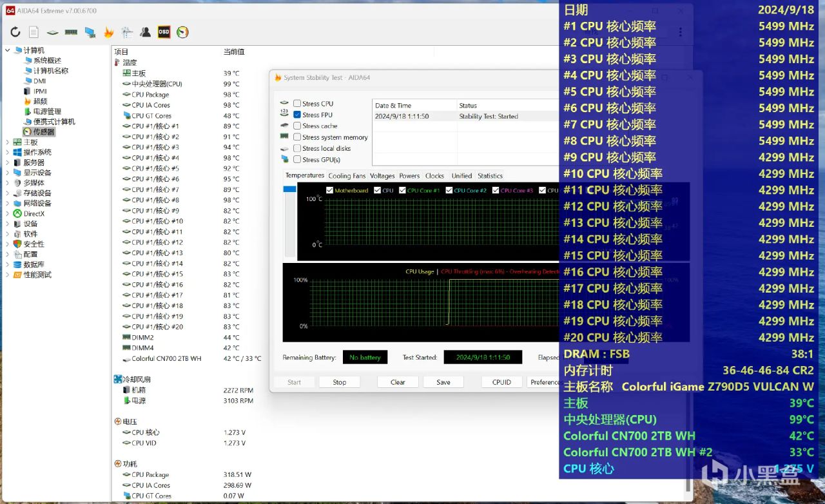This screenshot has height=504, width=825.
Task: Click the CPUID button in Stability Test
Action: point(501,382)
